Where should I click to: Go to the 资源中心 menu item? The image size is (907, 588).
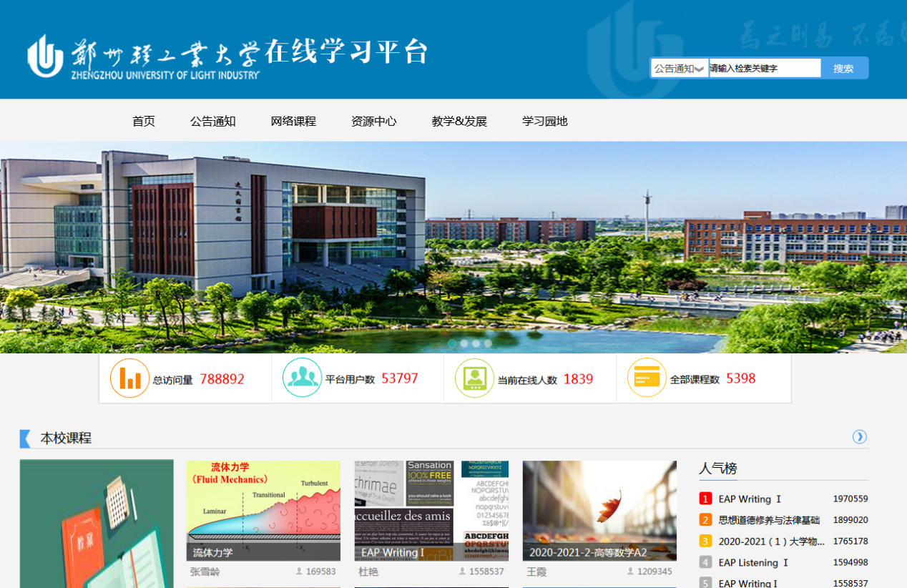[373, 122]
